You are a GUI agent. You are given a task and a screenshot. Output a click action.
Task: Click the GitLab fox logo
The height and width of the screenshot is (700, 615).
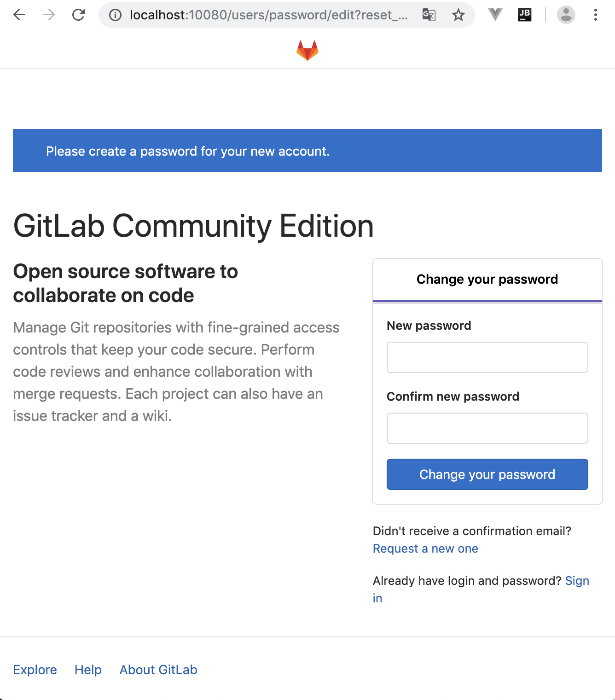[x=307, y=51]
